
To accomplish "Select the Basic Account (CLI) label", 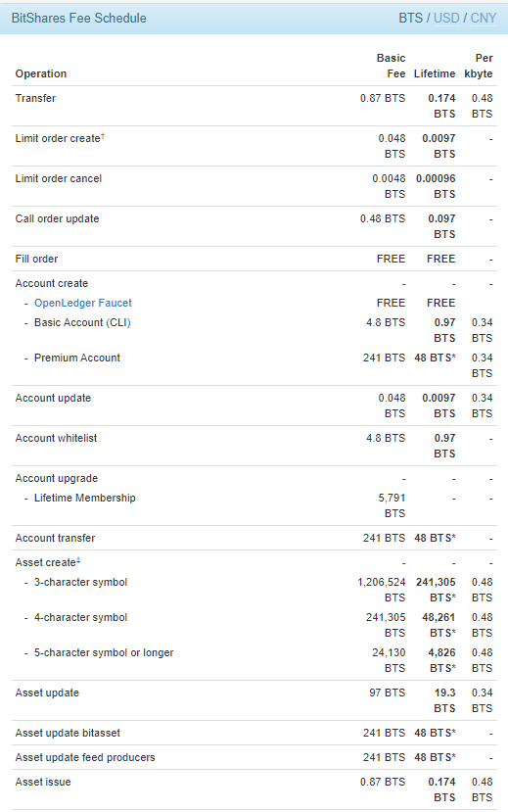I will 82,322.
